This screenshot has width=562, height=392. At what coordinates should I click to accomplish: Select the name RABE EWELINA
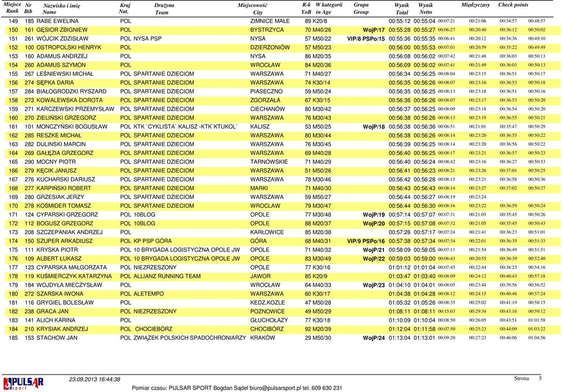click(57, 21)
